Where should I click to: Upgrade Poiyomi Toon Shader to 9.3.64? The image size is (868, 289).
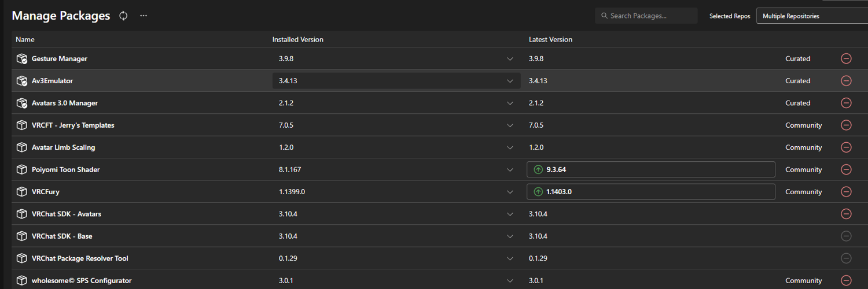click(x=650, y=169)
